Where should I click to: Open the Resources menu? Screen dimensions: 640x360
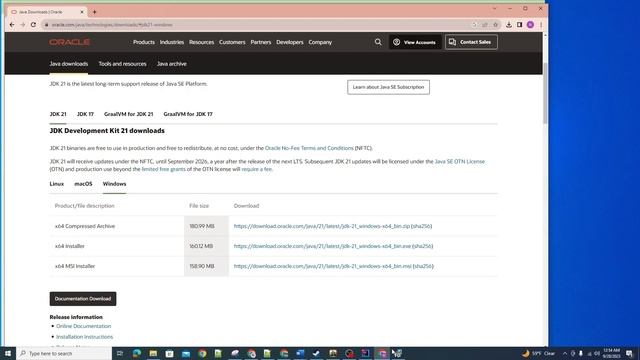click(201, 42)
